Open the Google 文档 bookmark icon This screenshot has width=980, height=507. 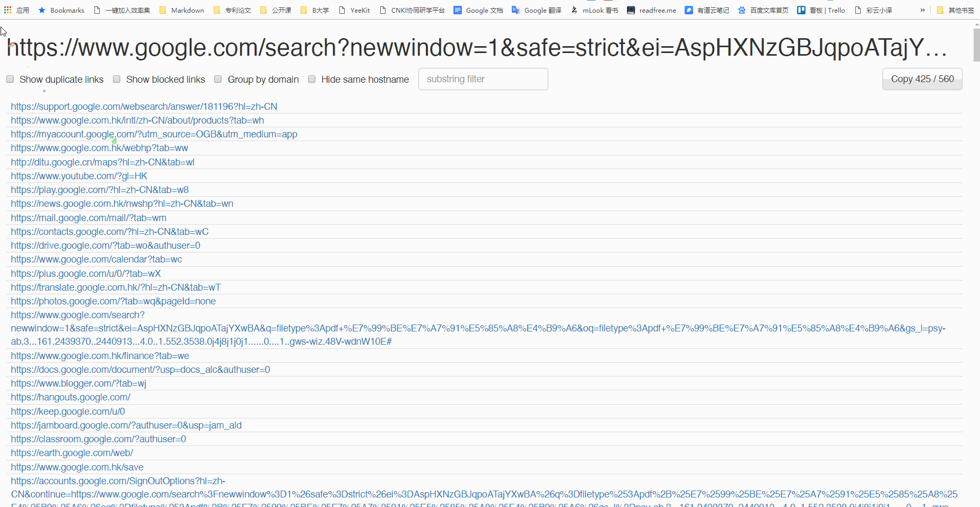coord(458,10)
